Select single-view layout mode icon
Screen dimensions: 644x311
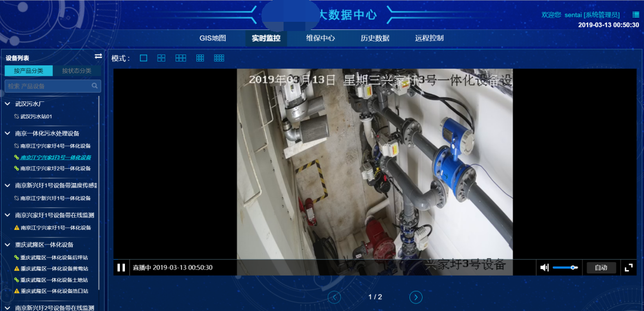(x=143, y=58)
